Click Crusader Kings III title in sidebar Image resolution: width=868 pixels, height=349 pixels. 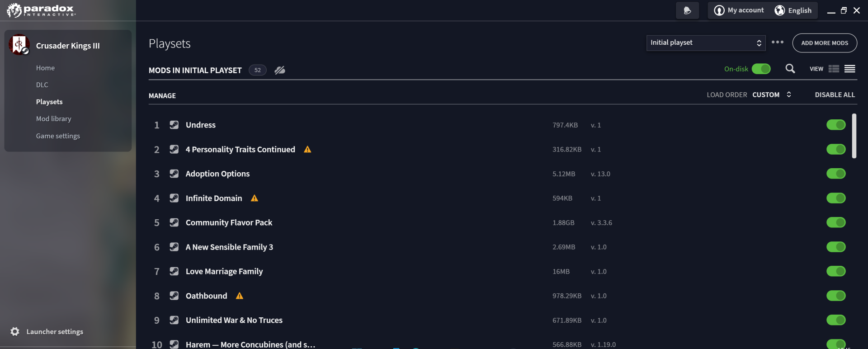(68, 46)
